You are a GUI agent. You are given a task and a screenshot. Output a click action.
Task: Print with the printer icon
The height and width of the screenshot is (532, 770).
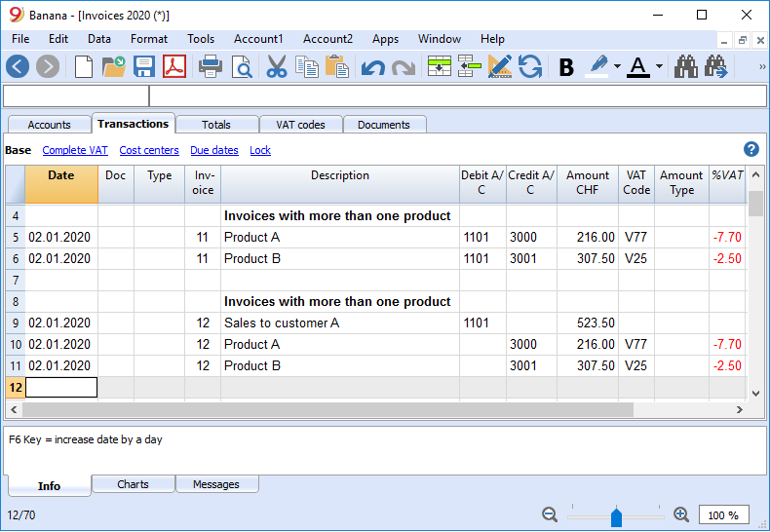(211, 66)
